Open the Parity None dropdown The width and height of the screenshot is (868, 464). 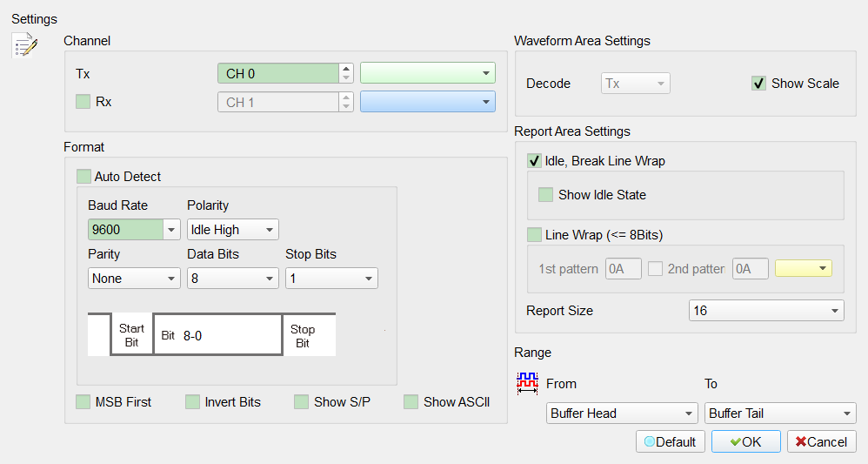(134, 279)
